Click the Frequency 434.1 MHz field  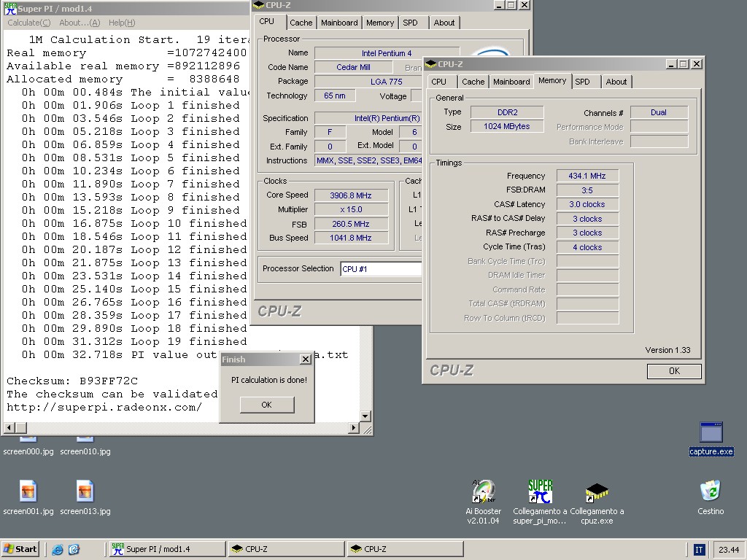tap(587, 176)
